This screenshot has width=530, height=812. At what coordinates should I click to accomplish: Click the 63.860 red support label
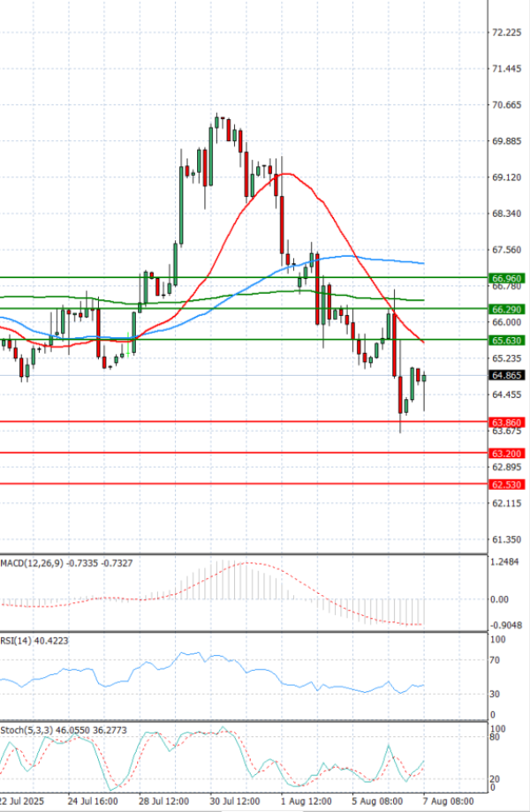pos(507,423)
